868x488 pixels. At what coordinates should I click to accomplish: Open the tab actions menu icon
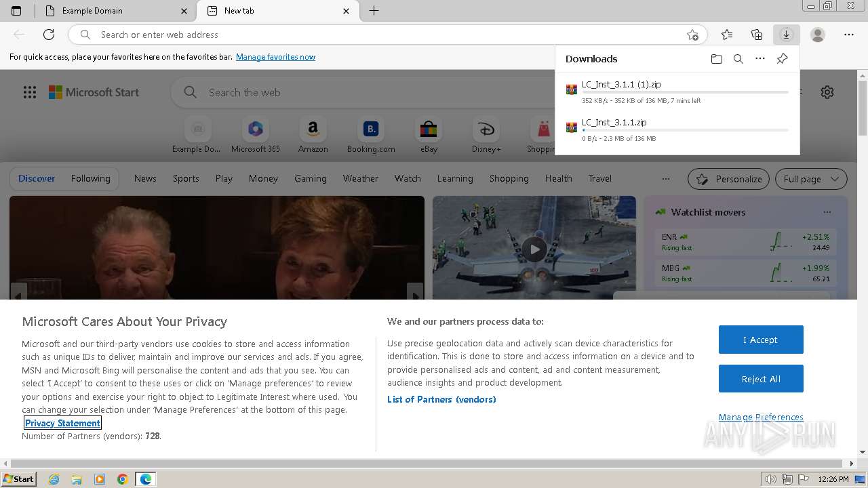(16, 11)
